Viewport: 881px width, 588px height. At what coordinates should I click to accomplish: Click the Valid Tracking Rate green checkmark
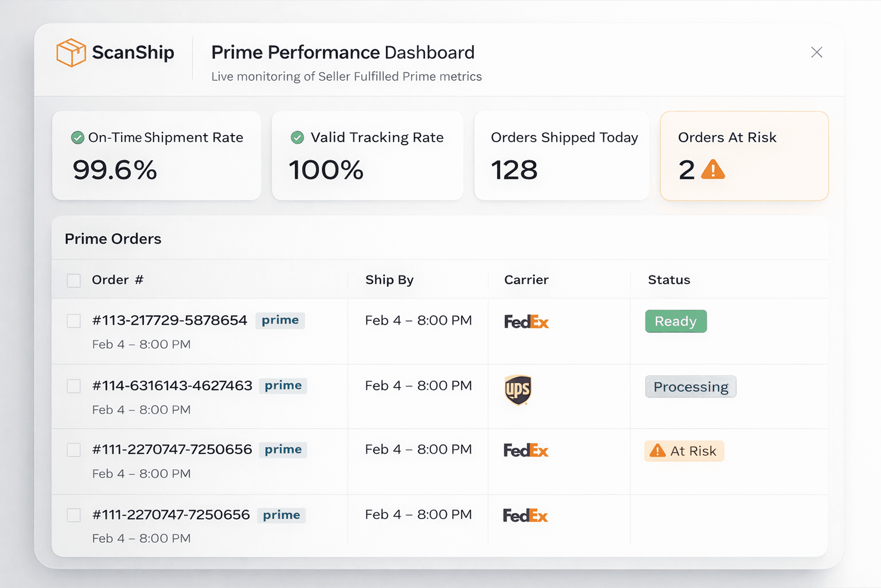coord(297,138)
